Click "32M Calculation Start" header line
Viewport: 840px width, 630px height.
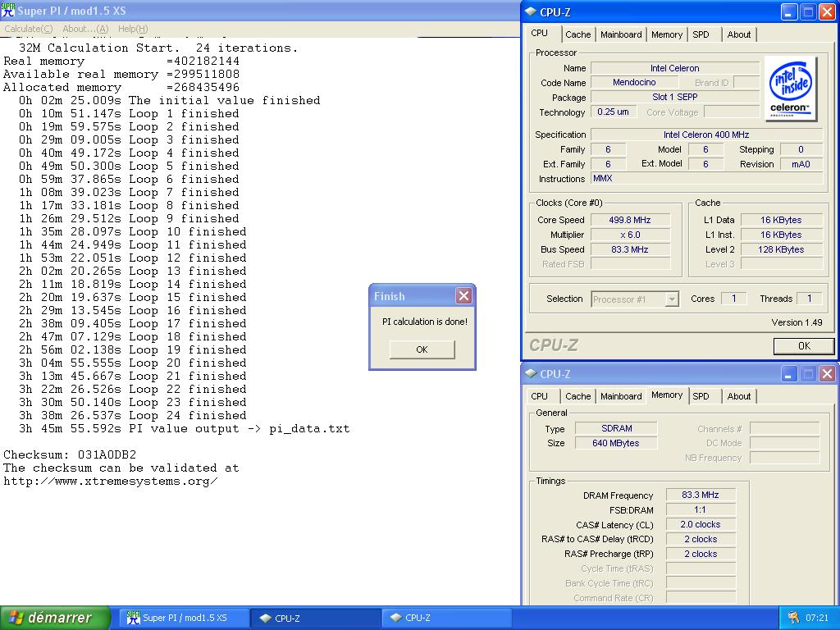click(x=158, y=48)
